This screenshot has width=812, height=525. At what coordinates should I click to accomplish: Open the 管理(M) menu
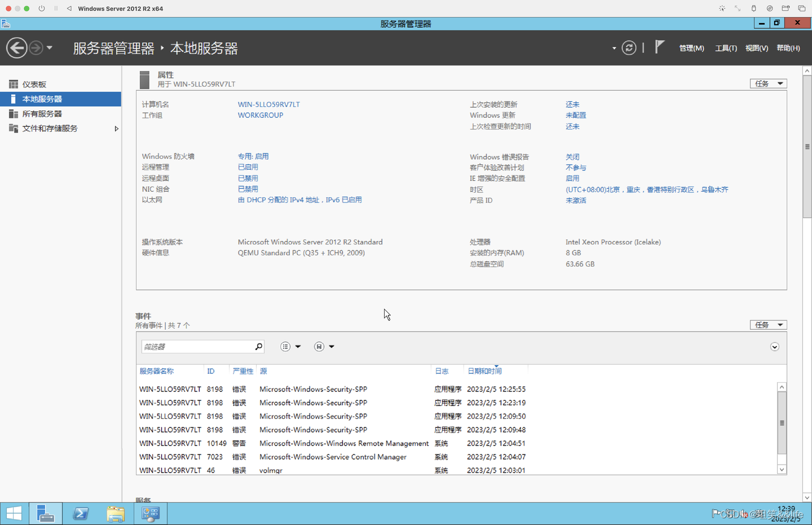691,48
